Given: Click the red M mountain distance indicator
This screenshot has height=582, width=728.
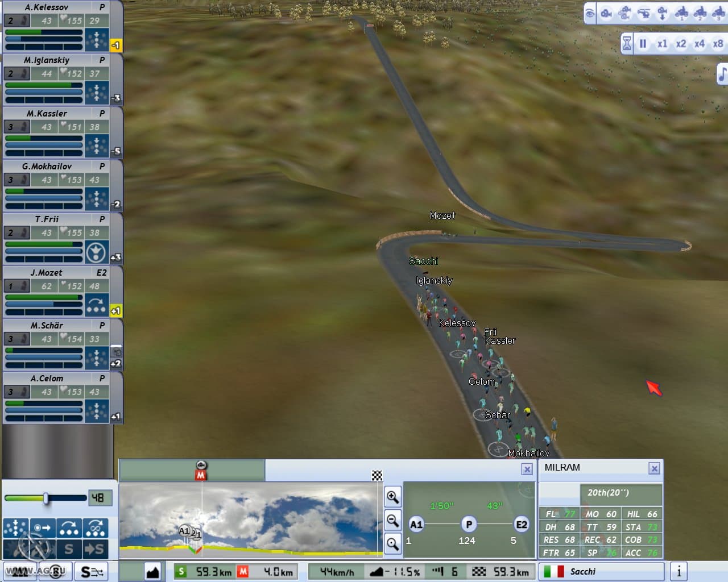Looking at the screenshot, I should (x=243, y=571).
